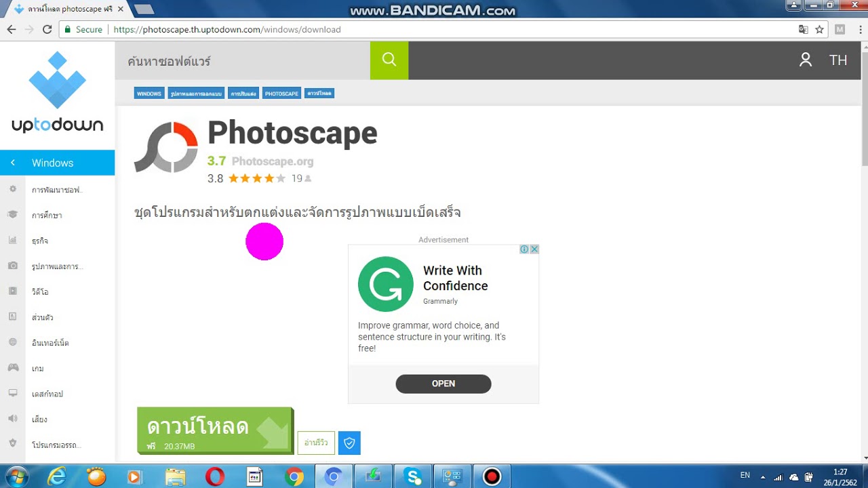This screenshot has height=488, width=868.
Task: Click the การปรับแต่ง breadcrumb tag
Action: [x=243, y=94]
